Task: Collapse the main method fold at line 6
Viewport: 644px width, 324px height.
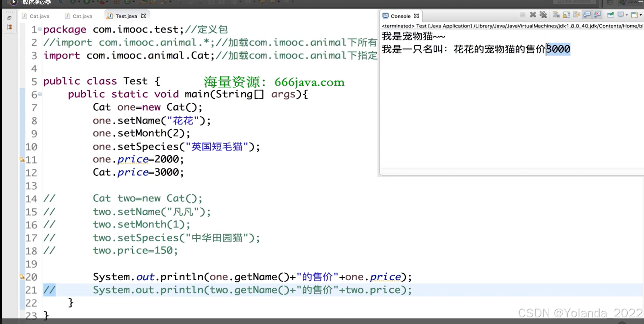Action: (40, 94)
